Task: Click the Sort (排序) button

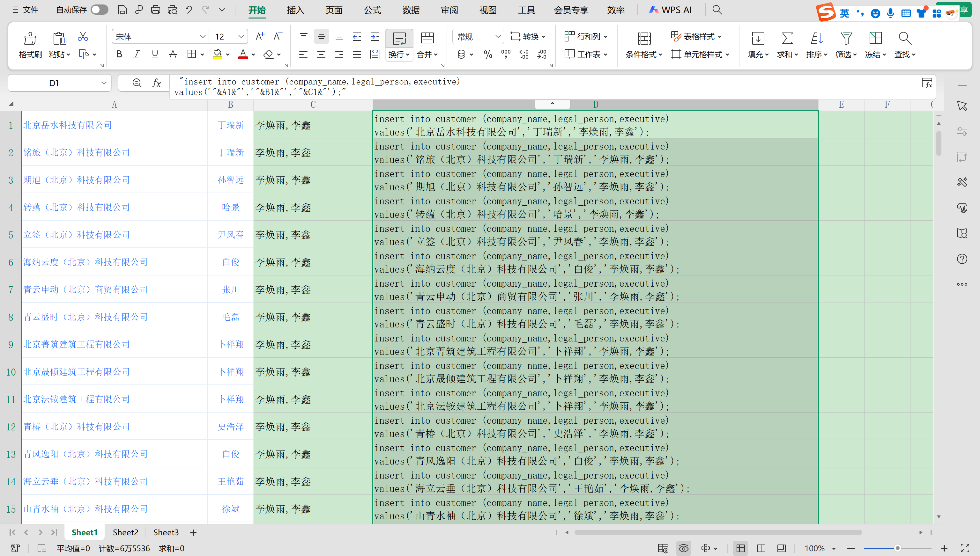Action: (x=817, y=45)
